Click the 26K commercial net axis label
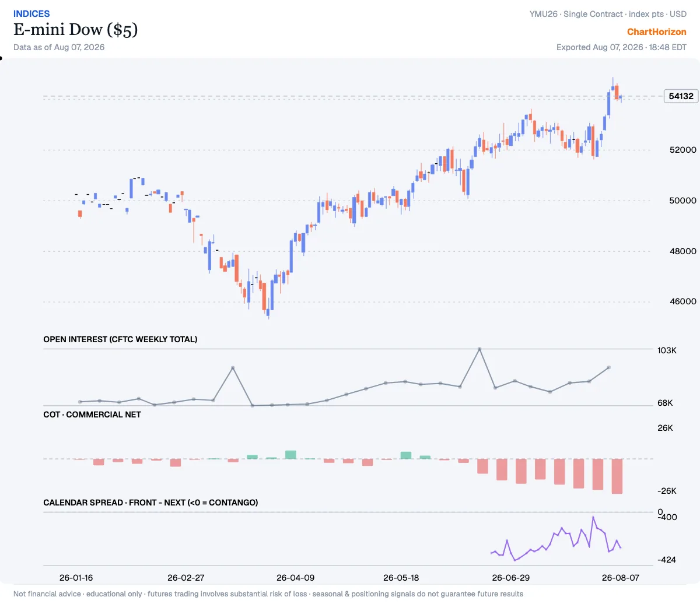Screen dimensions: 700x604 tap(665, 428)
